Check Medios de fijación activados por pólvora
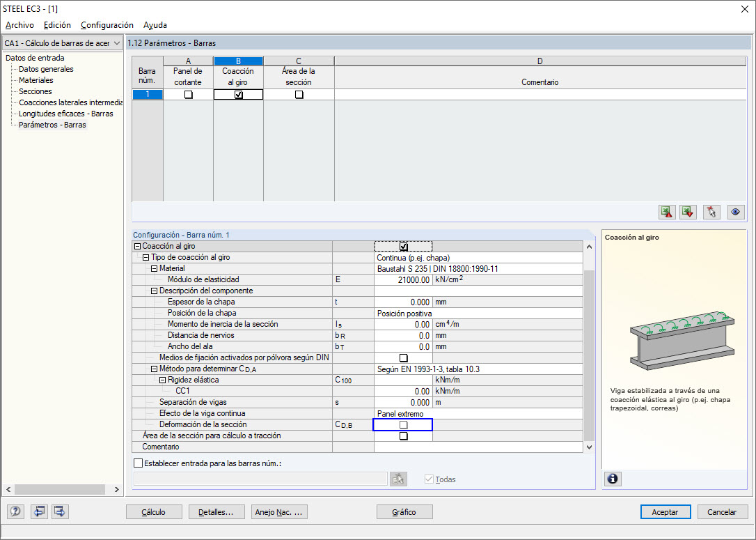The image size is (756, 540). 404,357
